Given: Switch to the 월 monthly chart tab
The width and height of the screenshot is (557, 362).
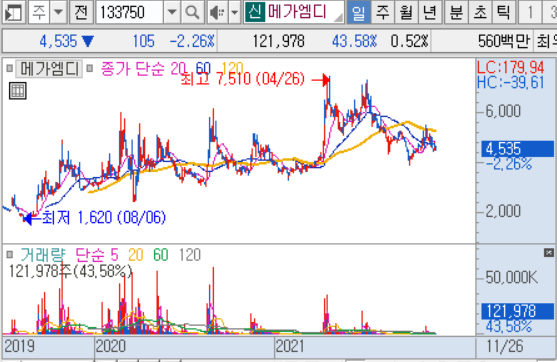Looking at the screenshot, I should click(406, 12).
